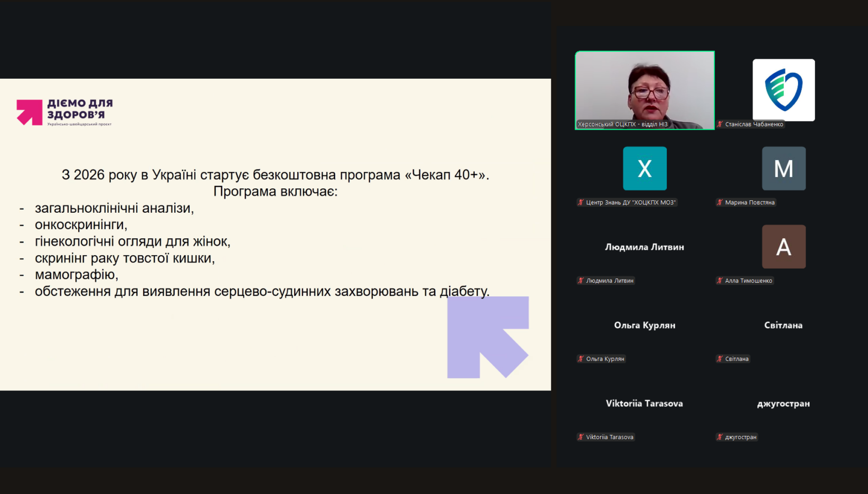
Task: Click muted mic icon next to Людмила Литвин label
Action: [x=580, y=281]
